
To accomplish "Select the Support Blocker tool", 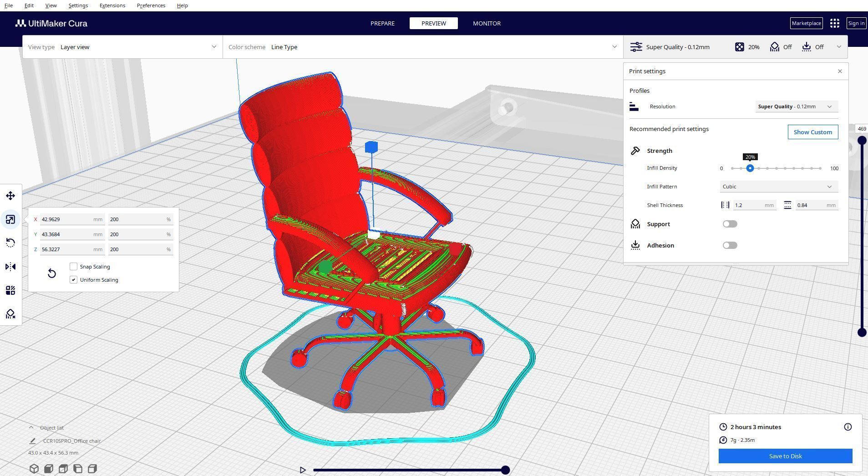I will [10, 314].
